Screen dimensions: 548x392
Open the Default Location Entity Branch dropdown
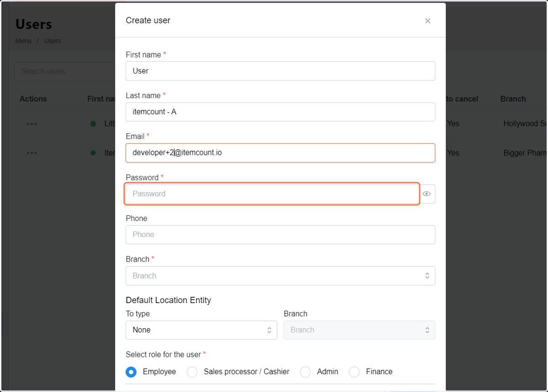click(359, 330)
